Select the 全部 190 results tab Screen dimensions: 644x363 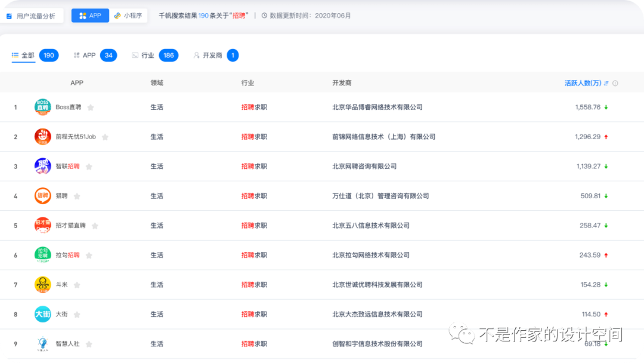tap(35, 56)
